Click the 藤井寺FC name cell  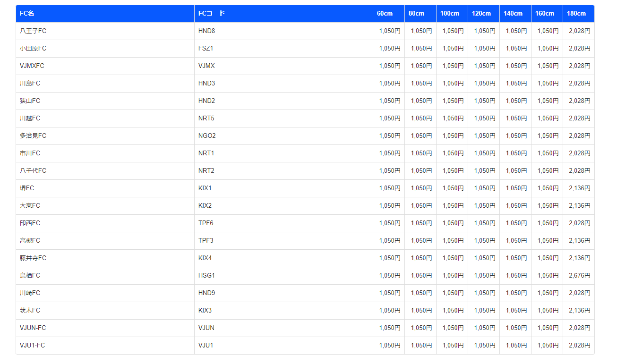click(33, 258)
